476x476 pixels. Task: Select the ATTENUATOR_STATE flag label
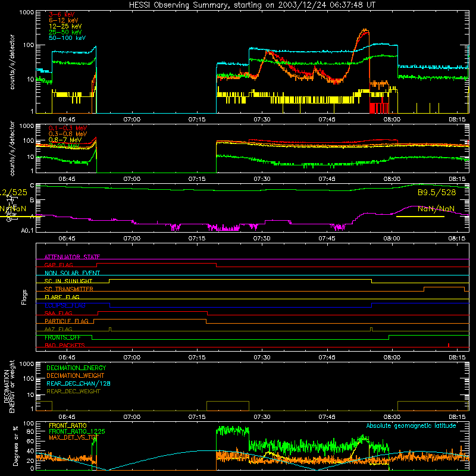click(x=72, y=257)
